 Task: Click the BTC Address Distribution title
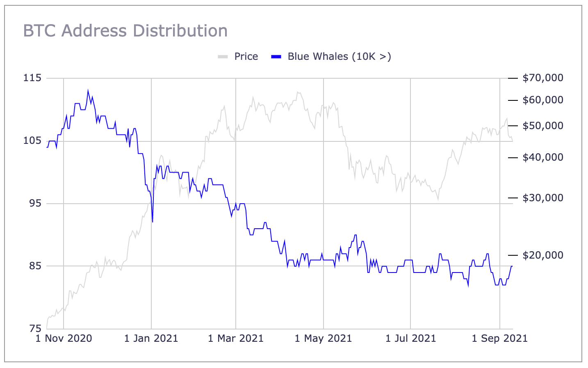point(125,31)
